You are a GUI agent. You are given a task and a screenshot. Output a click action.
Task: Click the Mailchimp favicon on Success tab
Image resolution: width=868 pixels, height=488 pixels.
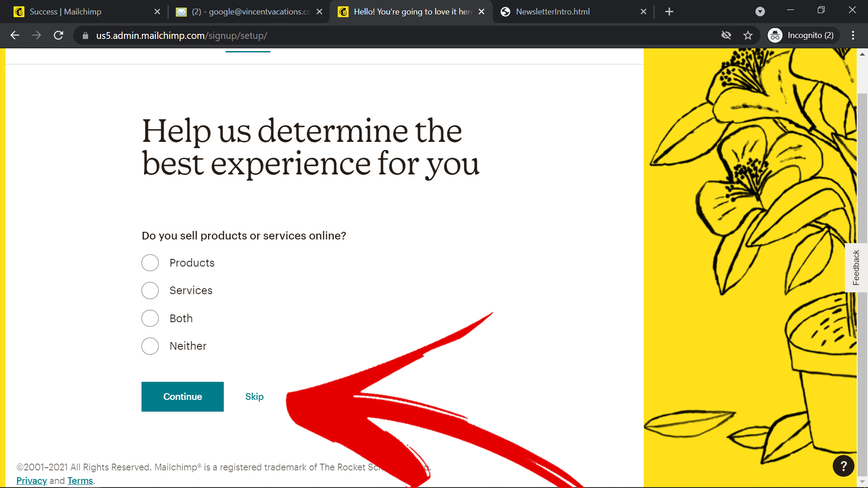(x=19, y=12)
